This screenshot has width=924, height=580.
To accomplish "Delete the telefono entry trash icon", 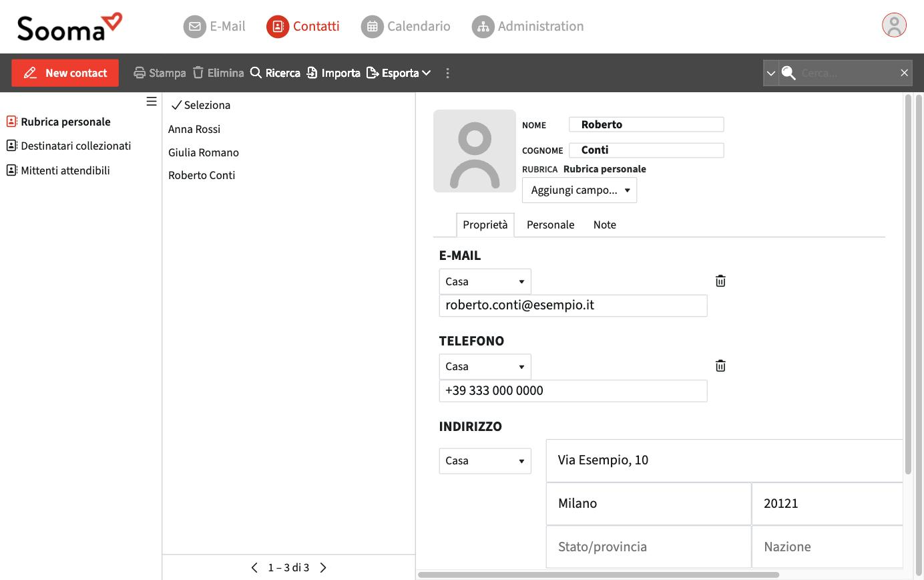I will point(720,366).
